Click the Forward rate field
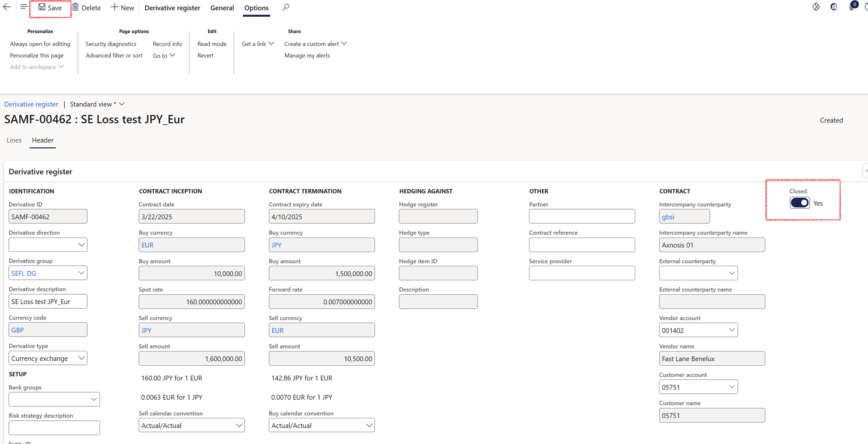This screenshot has height=444, width=868. tap(322, 301)
